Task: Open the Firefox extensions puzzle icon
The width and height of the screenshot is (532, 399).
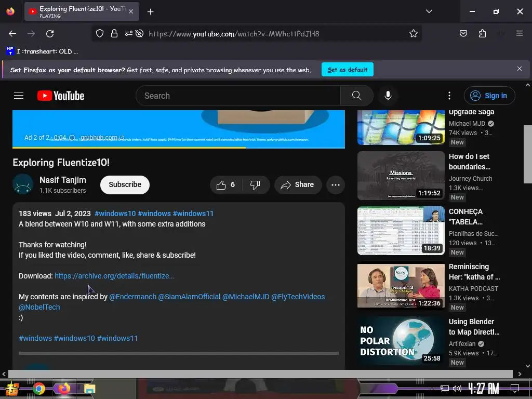Action: point(482,33)
